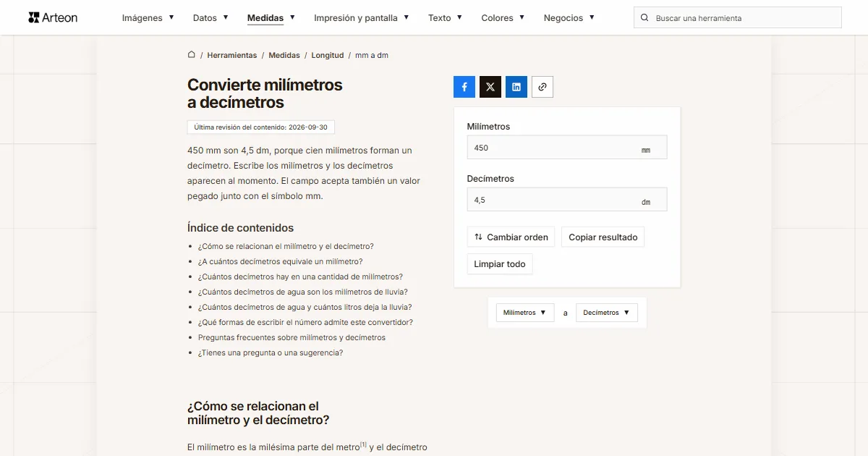Click footnote reference [1] after 'metro'
868x456 pixels.
click(363, 444)
